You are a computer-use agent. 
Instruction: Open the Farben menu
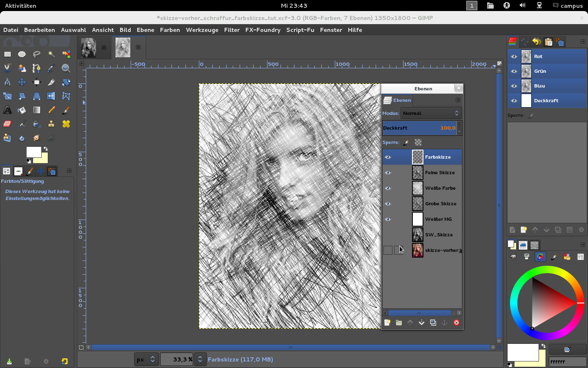(170, 30)
